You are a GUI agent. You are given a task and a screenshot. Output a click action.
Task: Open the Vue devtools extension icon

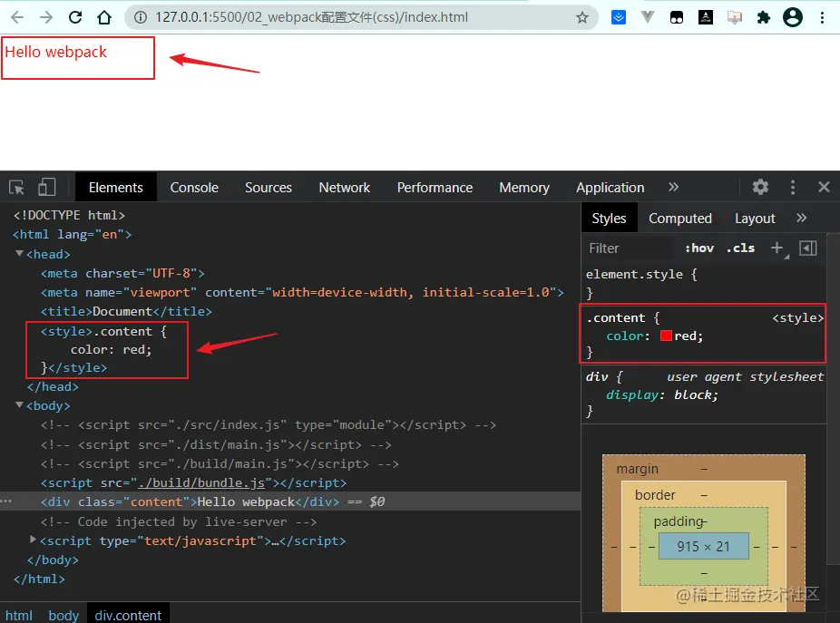pyautogui.click(x=648, y=17)
